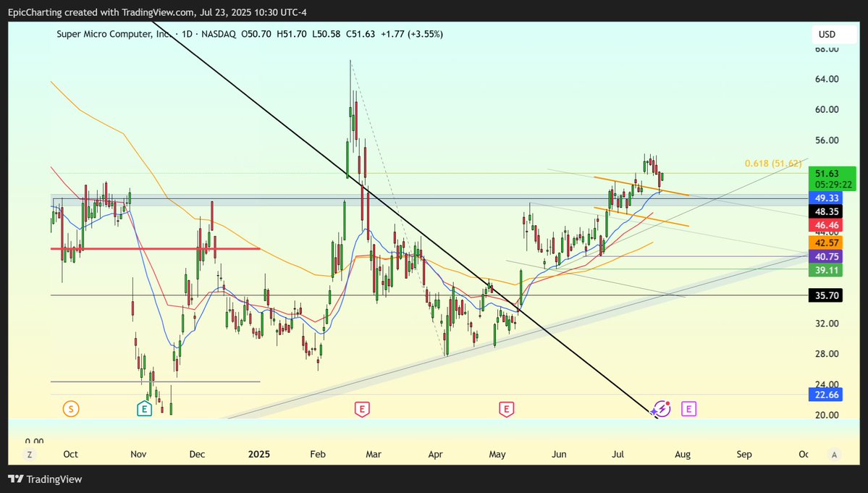Click the C51.63 close value in header
This screenshot has height=493, width=868.
pos(361,34)
